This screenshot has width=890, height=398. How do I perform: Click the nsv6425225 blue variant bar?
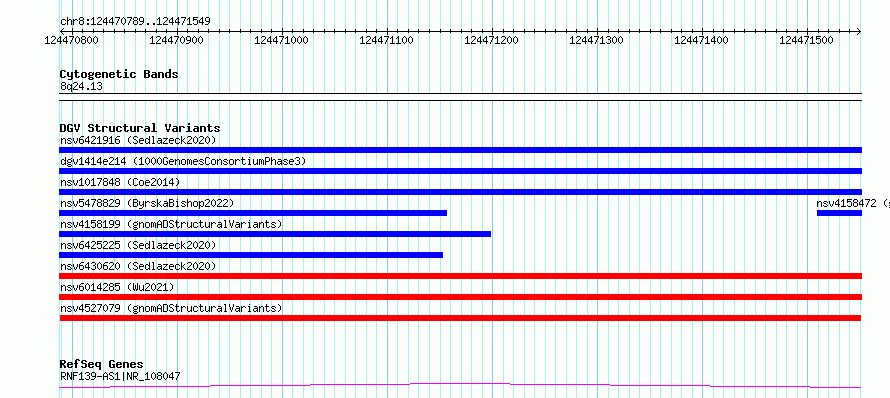(x=251, y=255)
